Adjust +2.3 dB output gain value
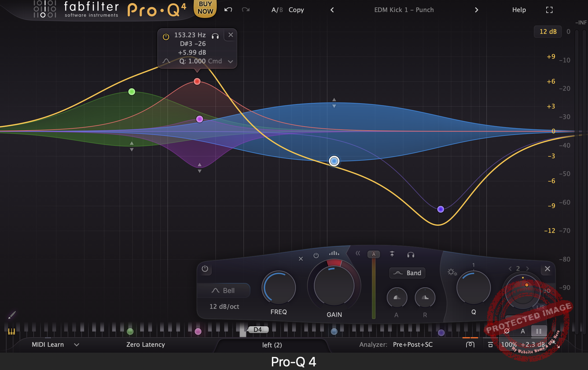The width and height of the screenshot is (588, 370). pos(533,345)
